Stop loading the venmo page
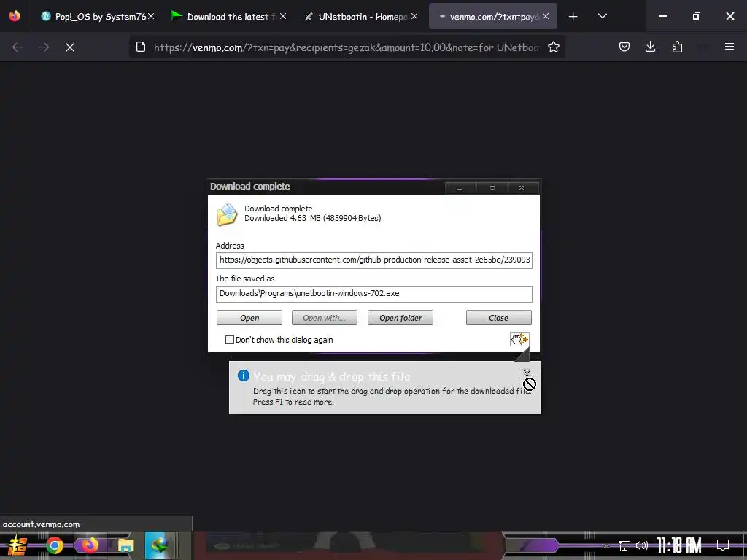The height and width of the screenshot is (560, 747). pos(70,47)
